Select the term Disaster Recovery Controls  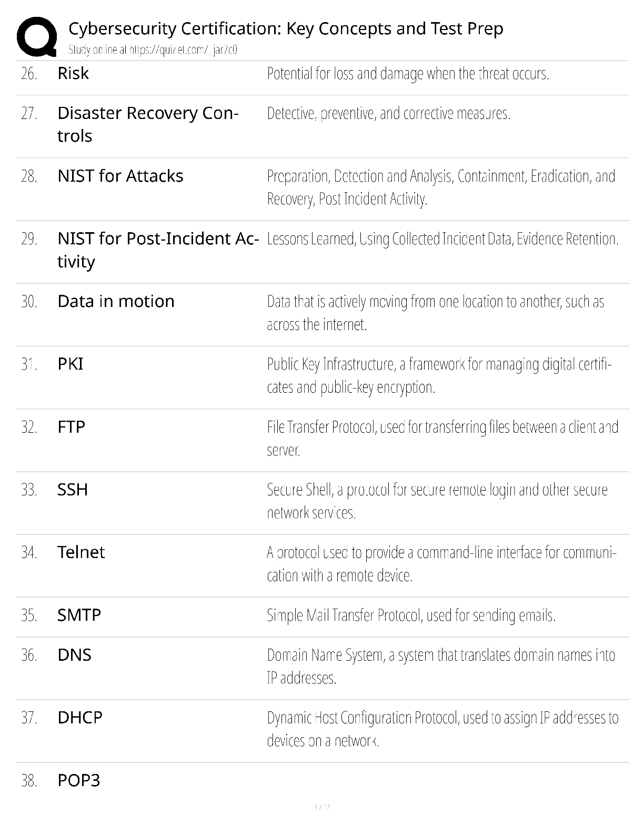148,124
